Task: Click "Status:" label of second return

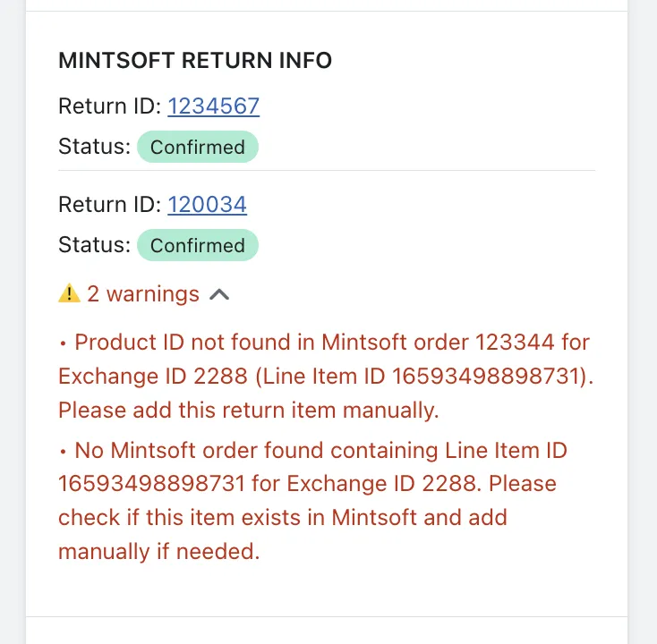Action: pyautogui.click(x=95, y=246)
